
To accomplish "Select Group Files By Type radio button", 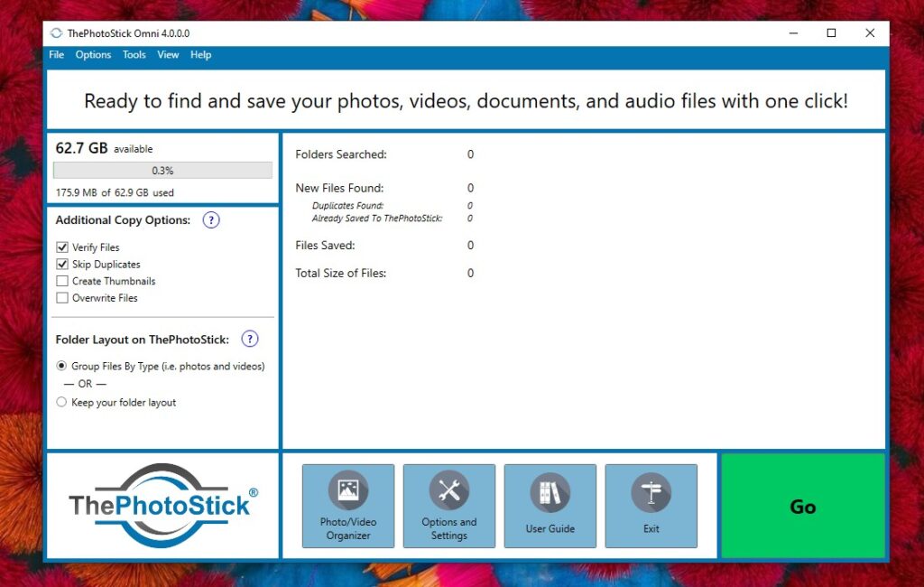I will (x=61, y=367).
